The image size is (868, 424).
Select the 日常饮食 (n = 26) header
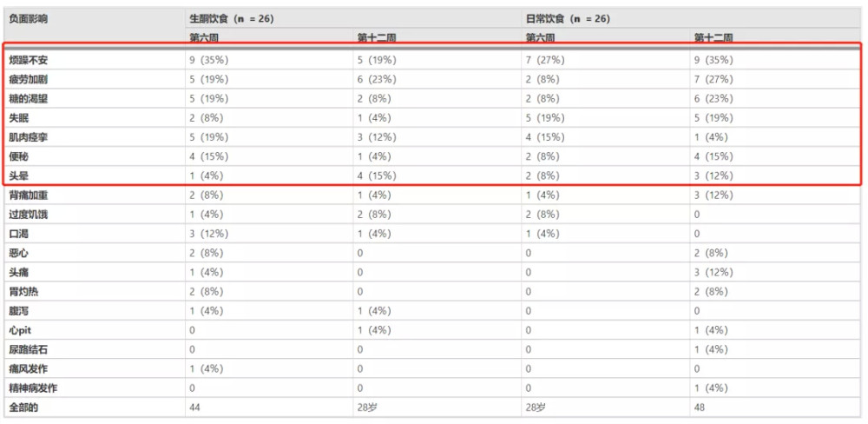click(568, 17)
